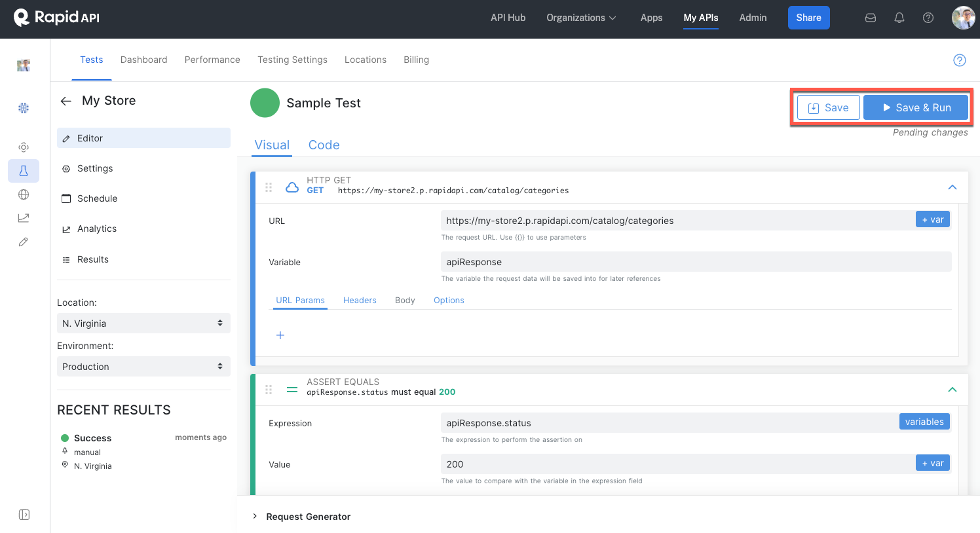This screenshot has height=533, width=980.
Task: Open the Schedule sidebar item
Action: [x=143, y=198]
